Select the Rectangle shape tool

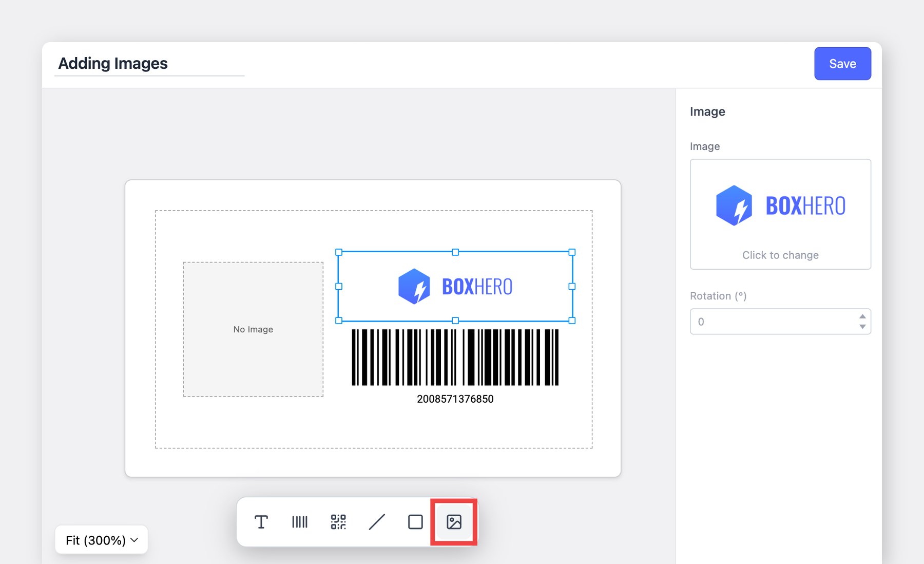[415, 522]
